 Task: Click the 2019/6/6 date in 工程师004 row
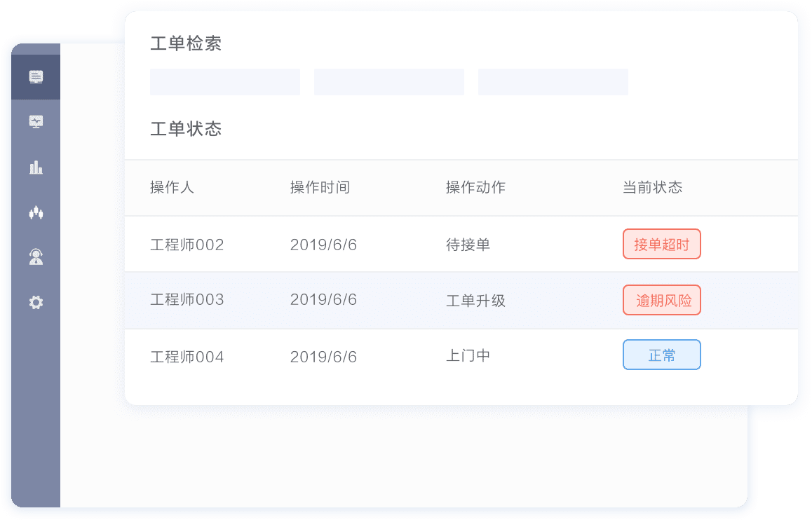tap(324, 357)
